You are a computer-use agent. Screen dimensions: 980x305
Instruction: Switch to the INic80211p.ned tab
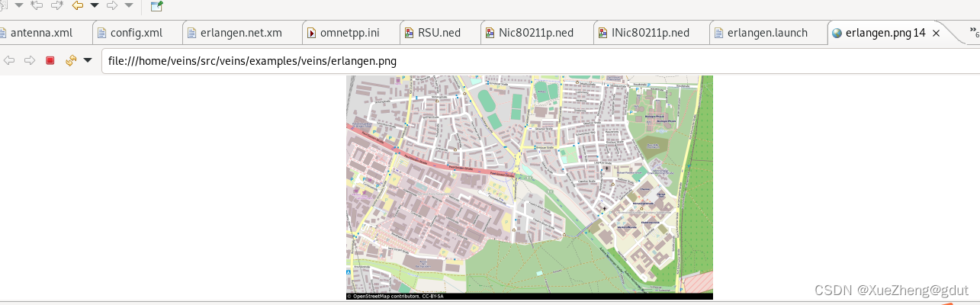point(650,33)
